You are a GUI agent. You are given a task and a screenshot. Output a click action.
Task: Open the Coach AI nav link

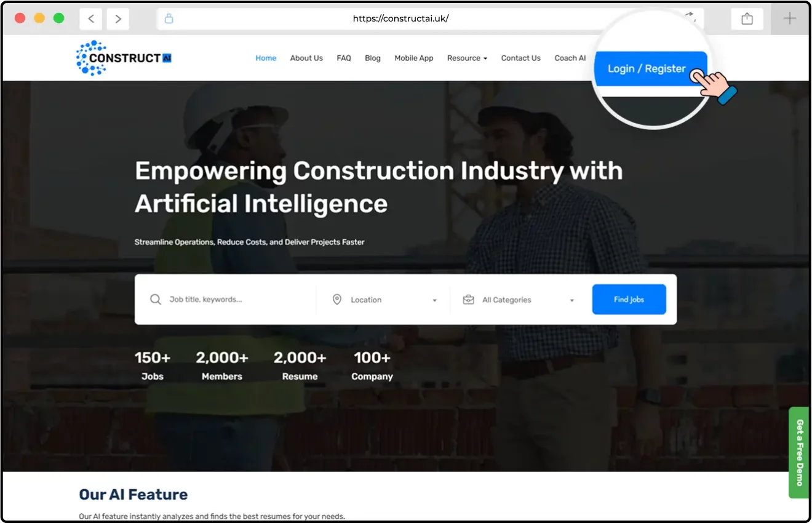point(570,58)
